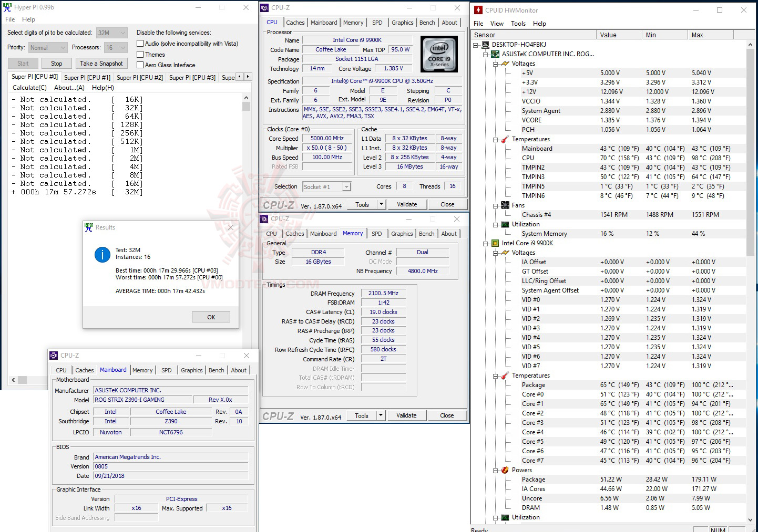
Task: Click the right tab-scroll arrow in Hyper PI
Action: [248, 77]
